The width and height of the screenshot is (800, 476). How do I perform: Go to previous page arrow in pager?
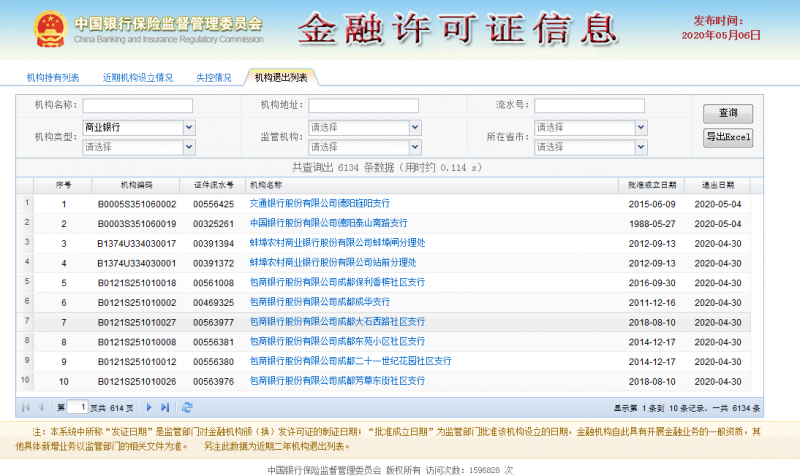pos(41,407)
